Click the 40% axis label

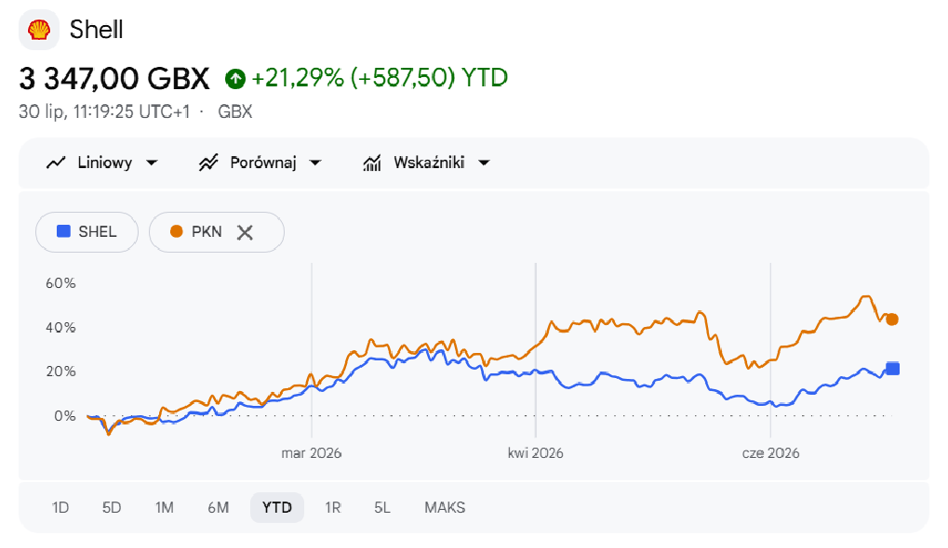[61, 328]
